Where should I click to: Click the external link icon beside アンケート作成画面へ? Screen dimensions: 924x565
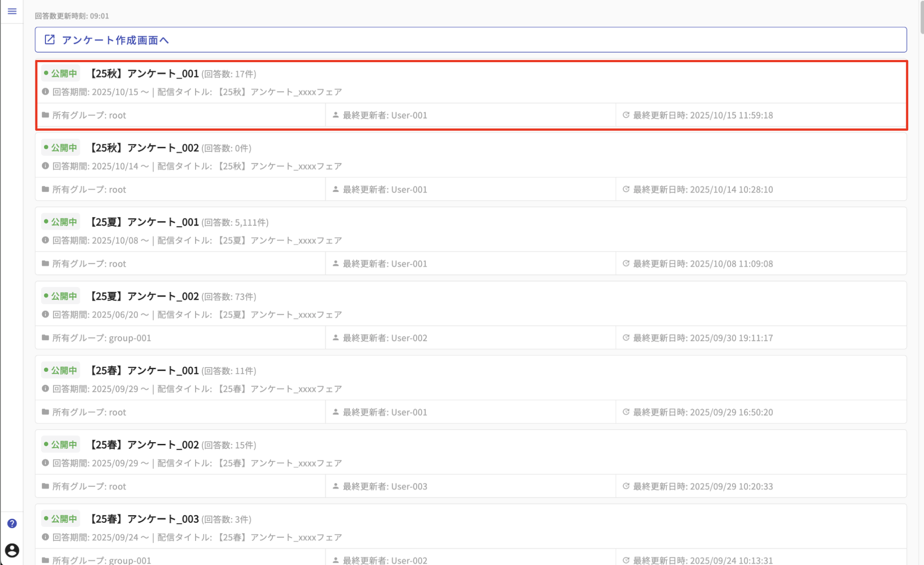[50, 39]
